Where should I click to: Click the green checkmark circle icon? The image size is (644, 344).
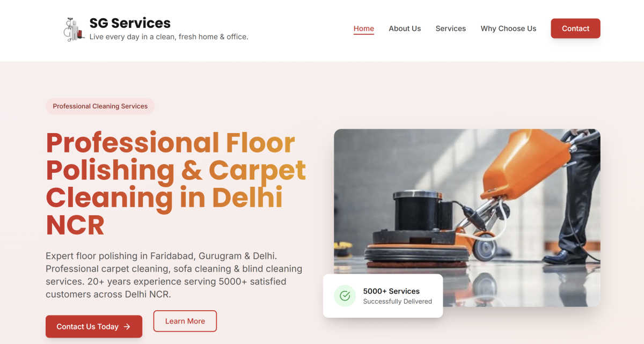(345, 296)
